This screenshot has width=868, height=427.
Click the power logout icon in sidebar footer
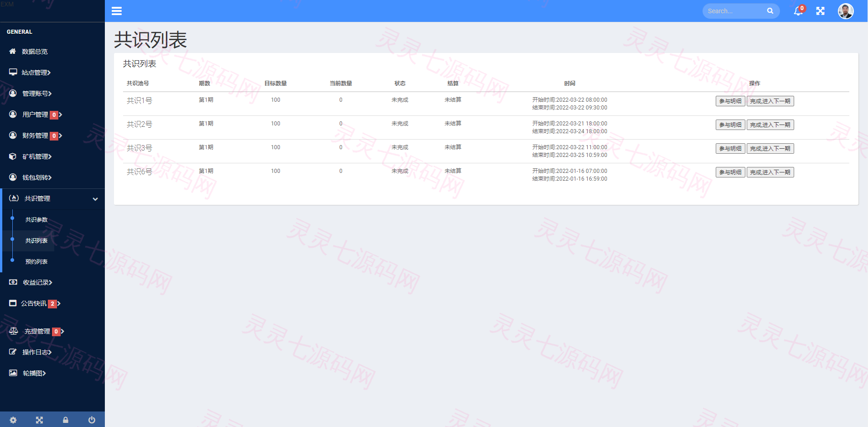92,420
